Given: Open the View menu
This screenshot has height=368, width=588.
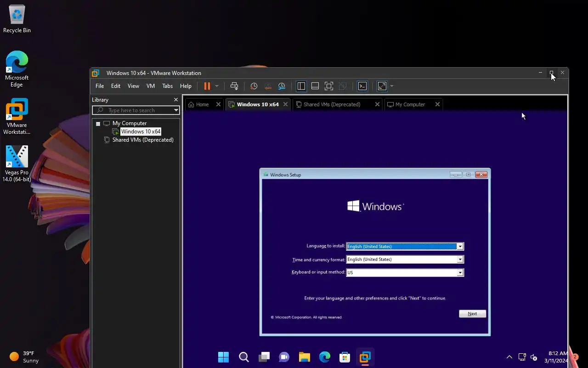Looking at the screenshot, I should [133, 86].
